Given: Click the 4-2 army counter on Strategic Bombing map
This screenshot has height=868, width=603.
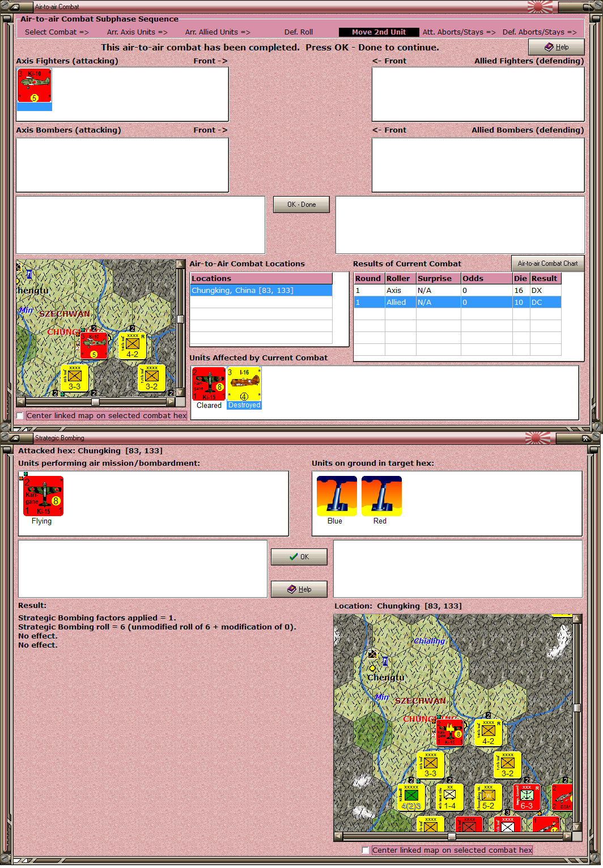Looking at the screenshot, I should point(489,733).
